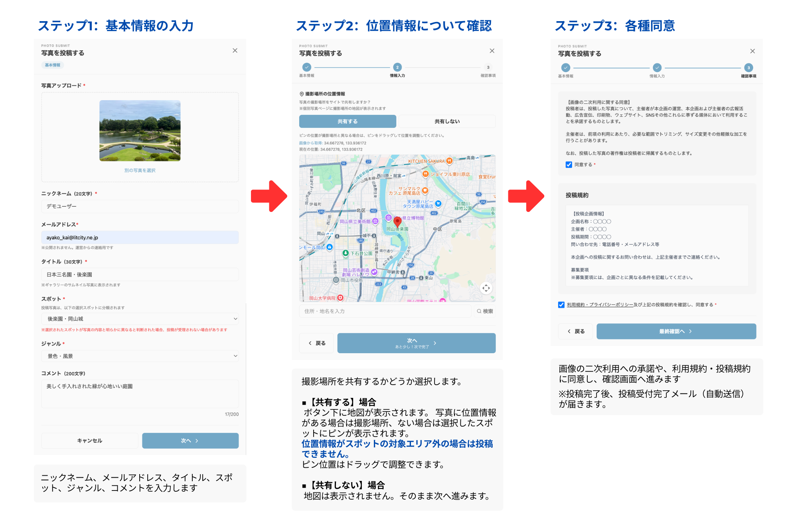Click the 基本情報 badge in Step 1
The width and height of the screenshot is (798, 532).
click(x=53, y=65)
